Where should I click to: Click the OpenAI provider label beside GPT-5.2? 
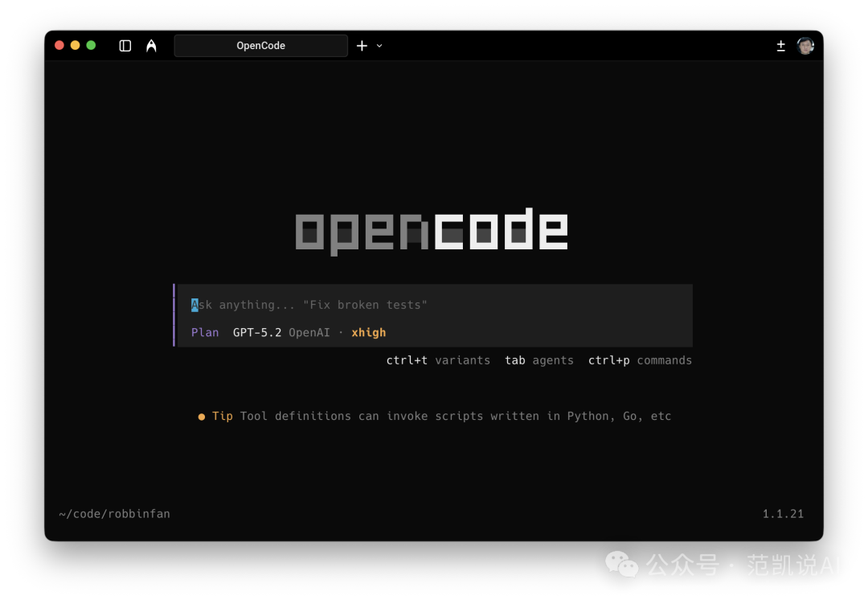point(309,332)
